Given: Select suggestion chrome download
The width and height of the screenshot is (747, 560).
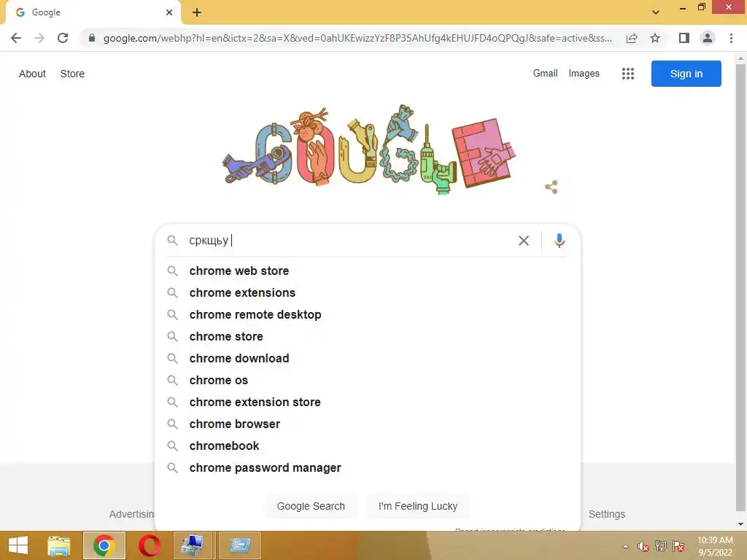Looking at the screenshot, I should click(x=368, y=359).
